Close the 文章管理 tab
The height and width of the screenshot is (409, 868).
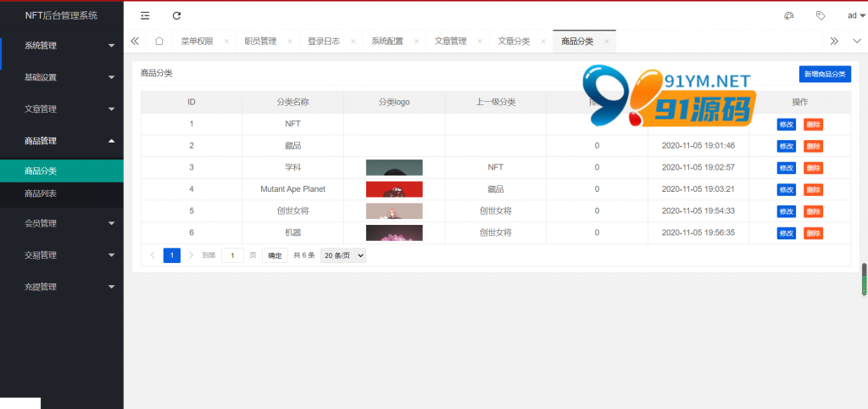pos(480,42)
